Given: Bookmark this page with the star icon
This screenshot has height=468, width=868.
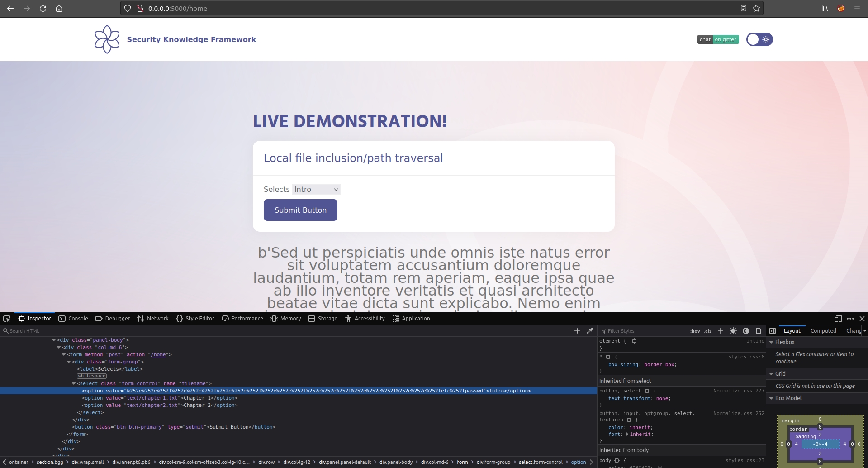Looking at the screenshot, I should (756, 8).
